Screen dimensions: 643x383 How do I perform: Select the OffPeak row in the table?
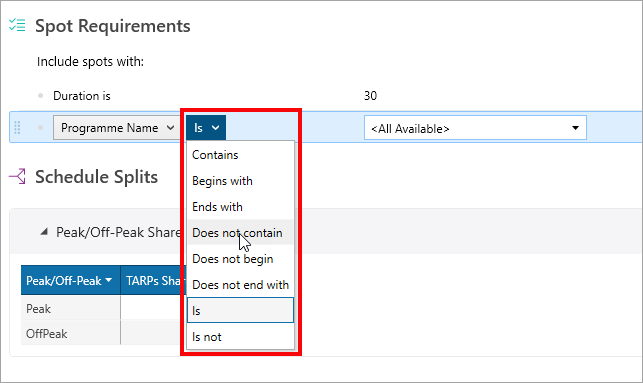point(103,333)
